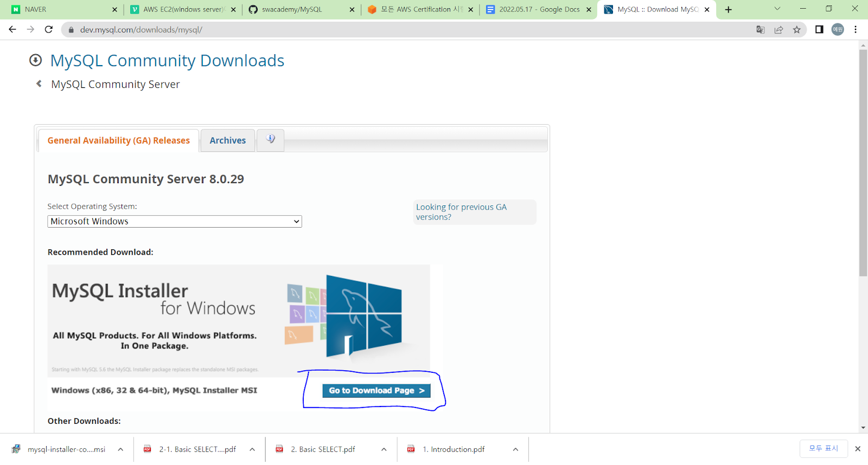Click the scrollbar up arrow
The width and height of the screenshot is (868, 465).
coord(863,45)
